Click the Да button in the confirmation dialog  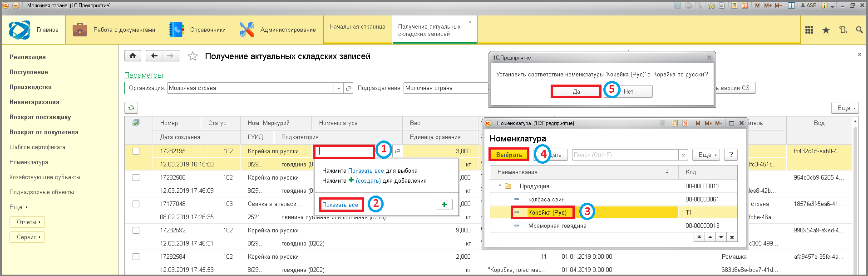coord(576,91)
